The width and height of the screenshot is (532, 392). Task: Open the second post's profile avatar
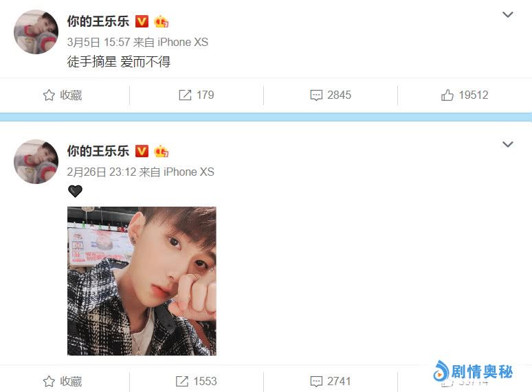36,161
